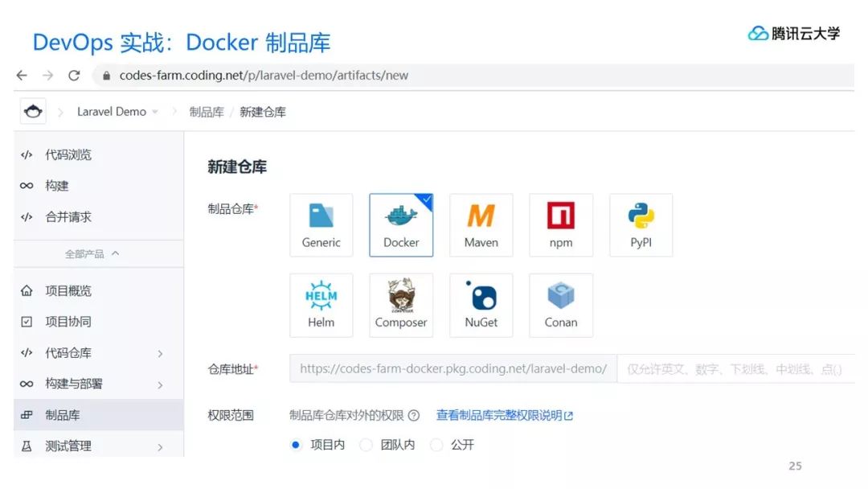Open 合并请求 in the sidebar
The height and width of the screenshot is (489, 868).
99,216
